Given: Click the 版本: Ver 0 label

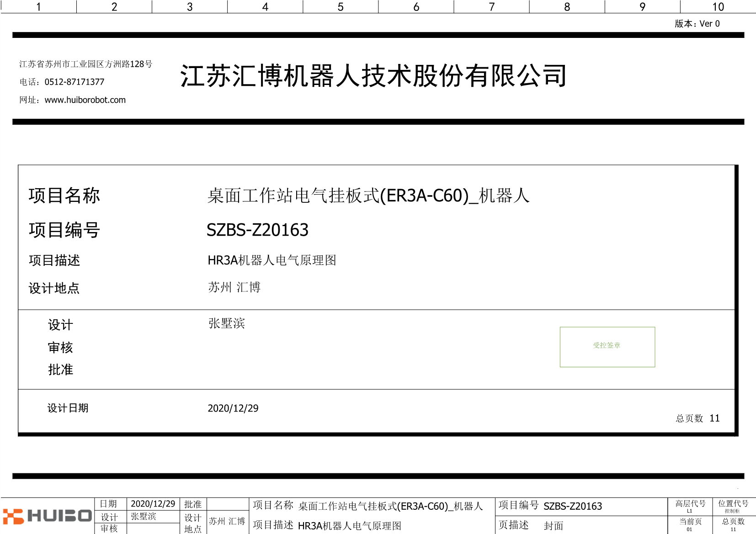Looking at the screenshot, I should (x=697, y=24).
